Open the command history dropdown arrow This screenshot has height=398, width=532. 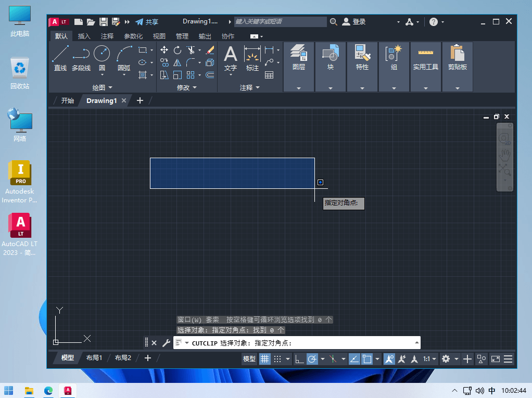point(416,343)
